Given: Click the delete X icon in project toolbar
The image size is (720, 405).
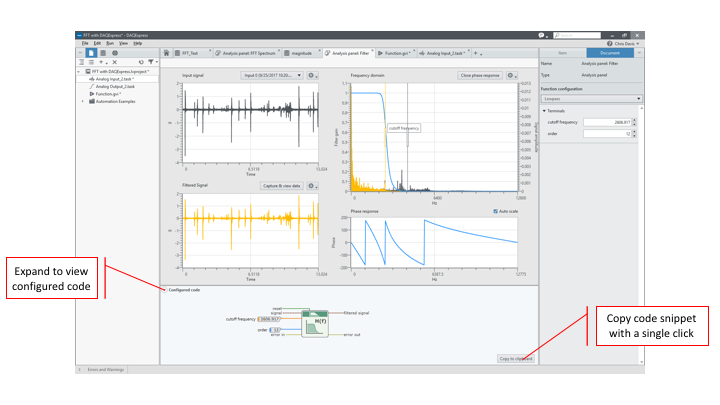Looking at the screenshot, I should click(x=114, y=62).
